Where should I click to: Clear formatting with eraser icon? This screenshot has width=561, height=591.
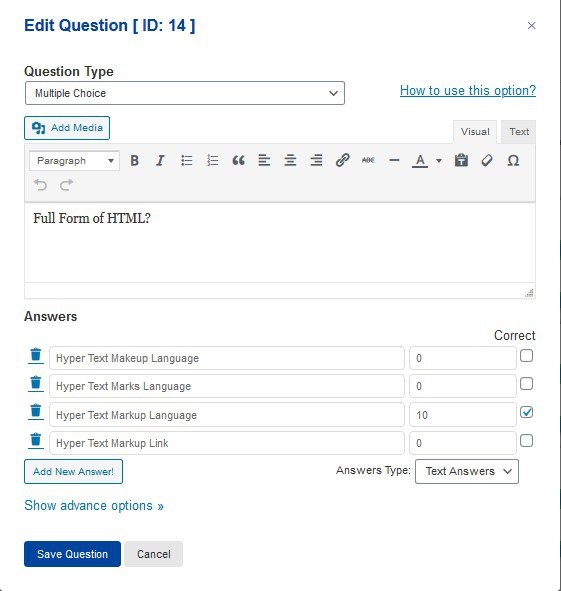click(487, 161)
